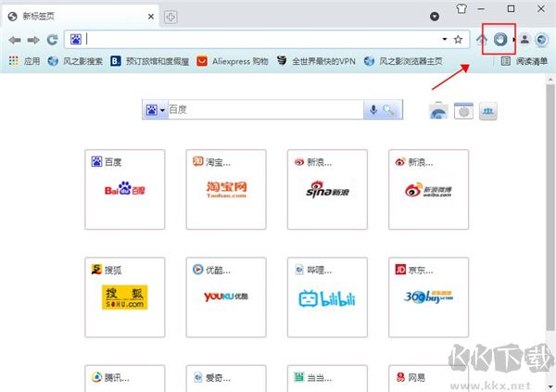Image resolution: width=556 pixels, height=392 pixels.
Task: Open the 阅读清单 reading list
Action: 524,61
